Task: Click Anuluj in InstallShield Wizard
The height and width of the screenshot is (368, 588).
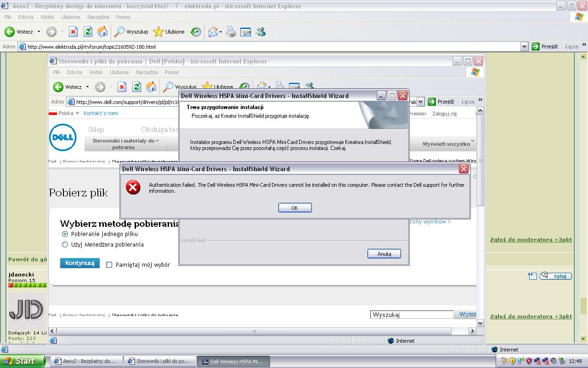Action: pyautogui.click(x=384, y=253)
